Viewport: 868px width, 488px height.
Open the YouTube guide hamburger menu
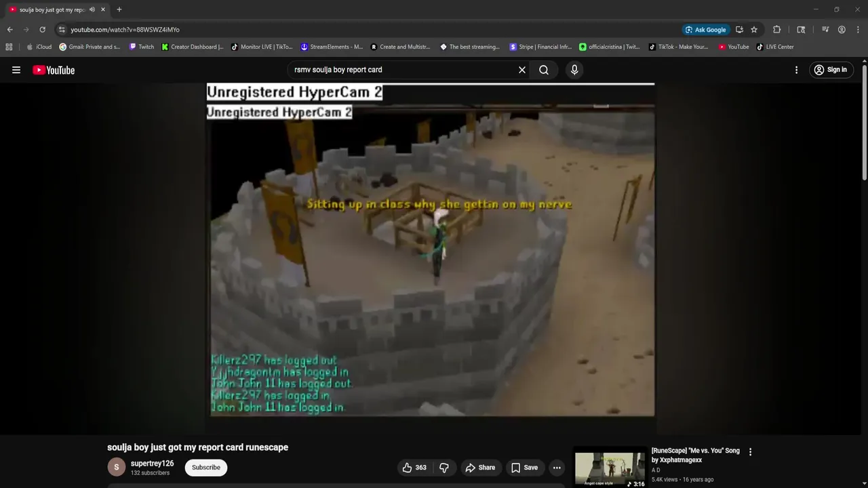[x=16, y=70]
